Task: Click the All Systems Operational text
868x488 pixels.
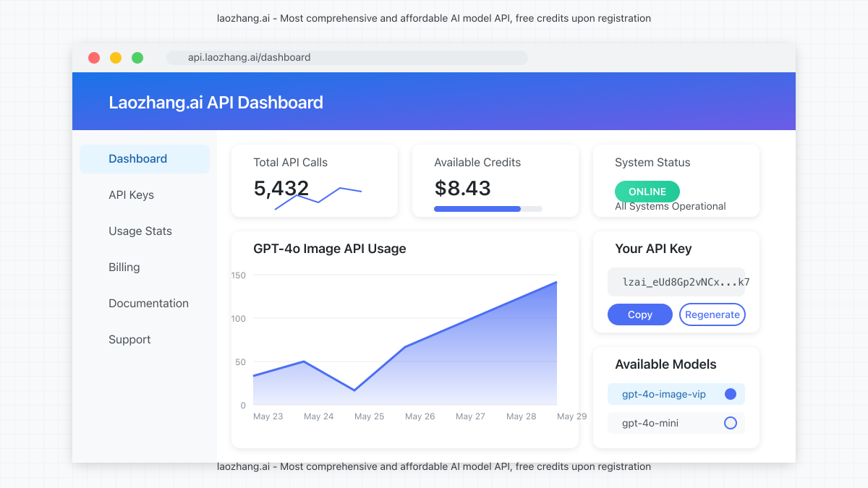Action: pos(671,207)
